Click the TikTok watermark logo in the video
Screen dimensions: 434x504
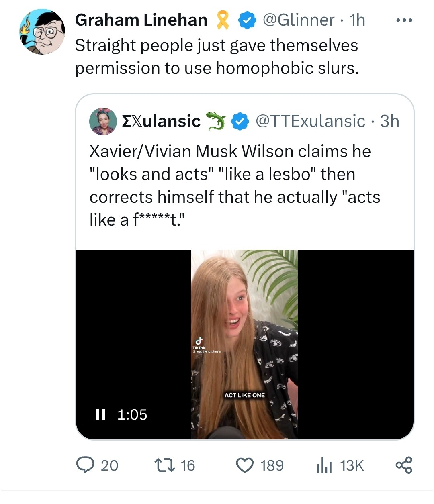pyautogui.click(x=199, y=344)
